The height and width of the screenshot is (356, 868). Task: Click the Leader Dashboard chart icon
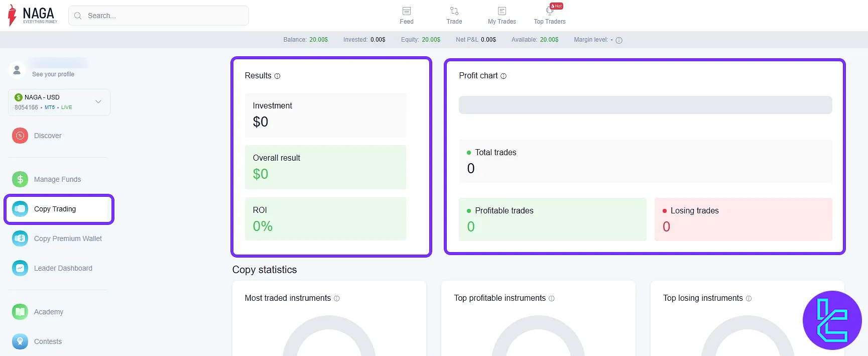20,268
